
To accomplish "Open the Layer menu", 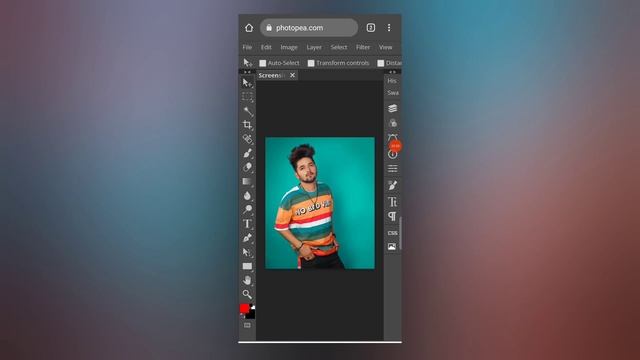I will point(314,47).
